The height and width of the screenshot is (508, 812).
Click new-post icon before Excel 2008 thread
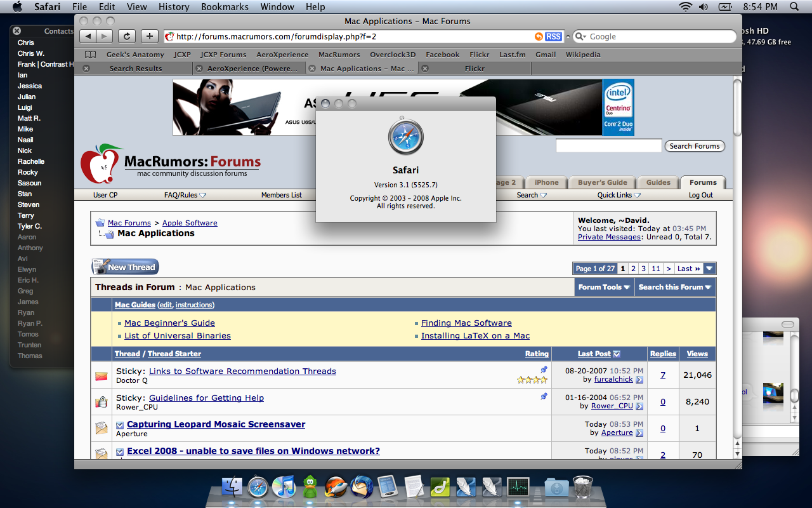[120, 451]
